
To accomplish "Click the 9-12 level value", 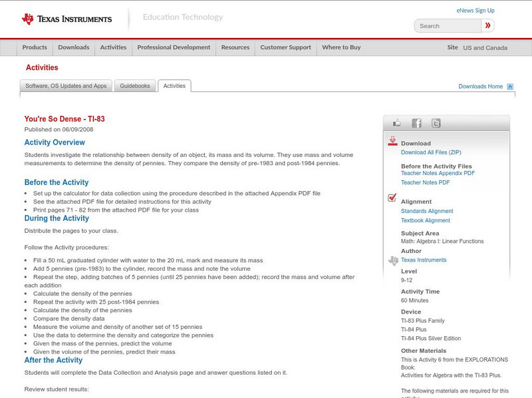I will [x=406, y=280].
